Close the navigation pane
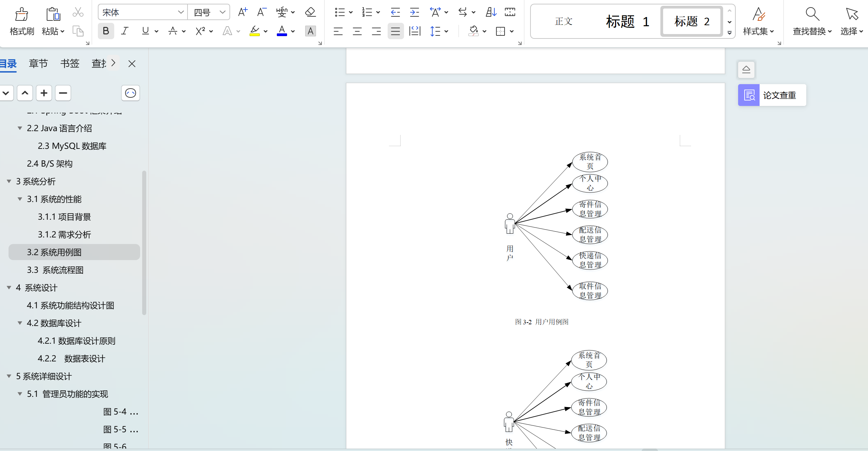Image resolution: width=868 pixels, height=451 pixels. point(132,63)
